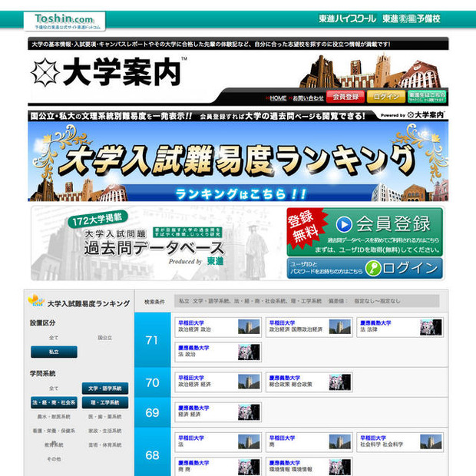Click the large green 会員登録 banner

(365, 232)
